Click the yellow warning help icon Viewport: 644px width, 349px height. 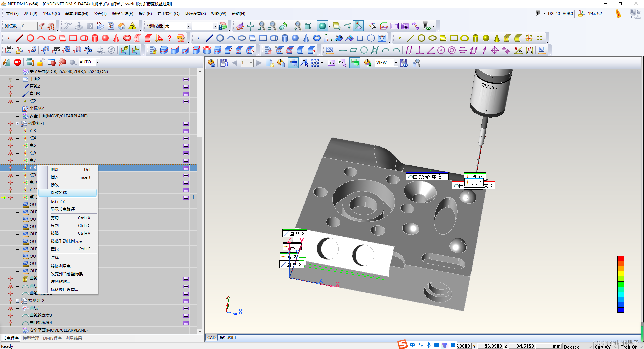point(133,26)
